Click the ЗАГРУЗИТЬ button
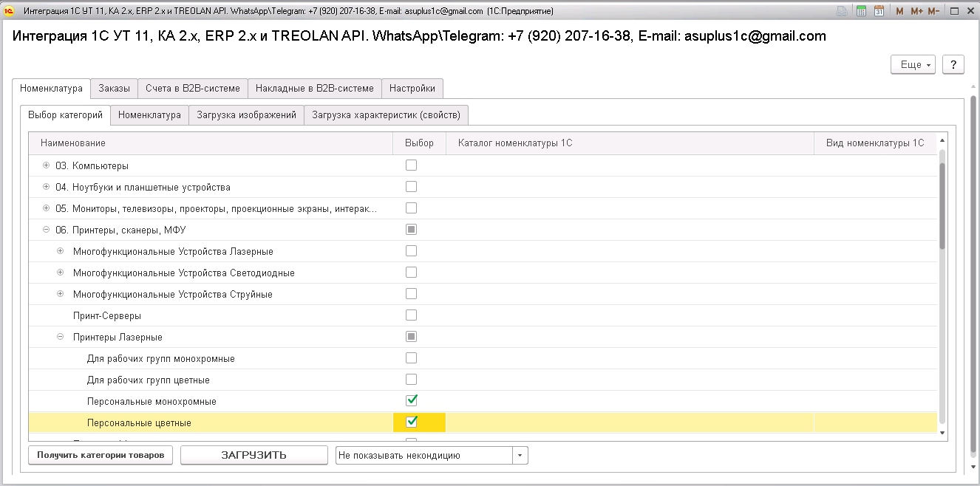The width and height of the screenshot is (980, 486). [254, 455]
